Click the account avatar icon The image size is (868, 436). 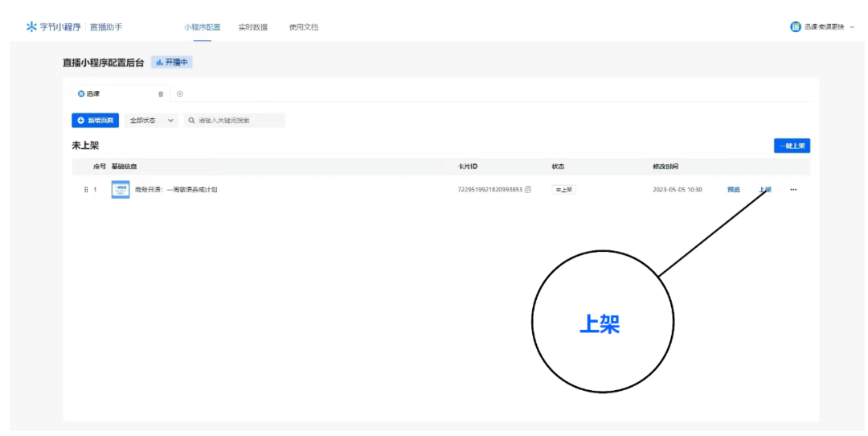[x=796, y=27]
